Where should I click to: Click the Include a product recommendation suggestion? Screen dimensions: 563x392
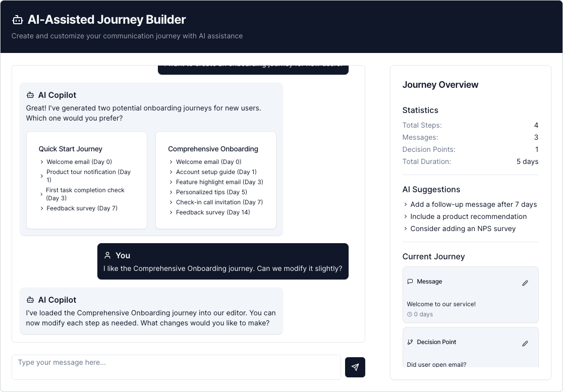pyautogui.click(x=469, y=216)
